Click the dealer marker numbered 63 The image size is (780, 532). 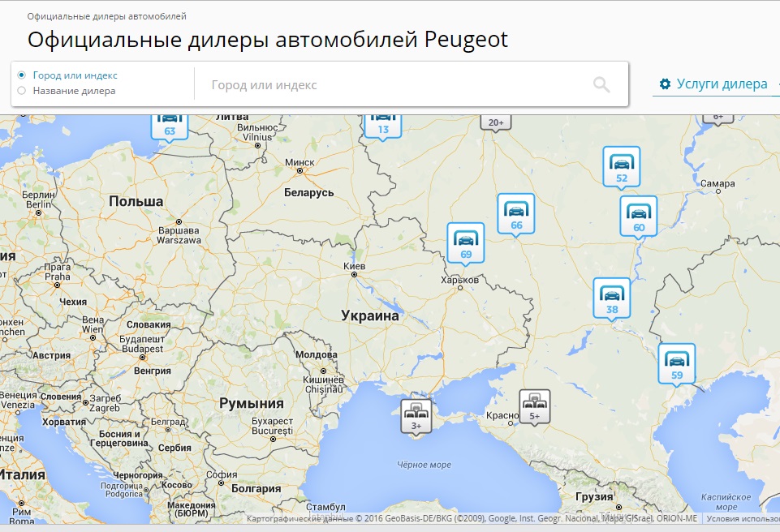(169, 125)
